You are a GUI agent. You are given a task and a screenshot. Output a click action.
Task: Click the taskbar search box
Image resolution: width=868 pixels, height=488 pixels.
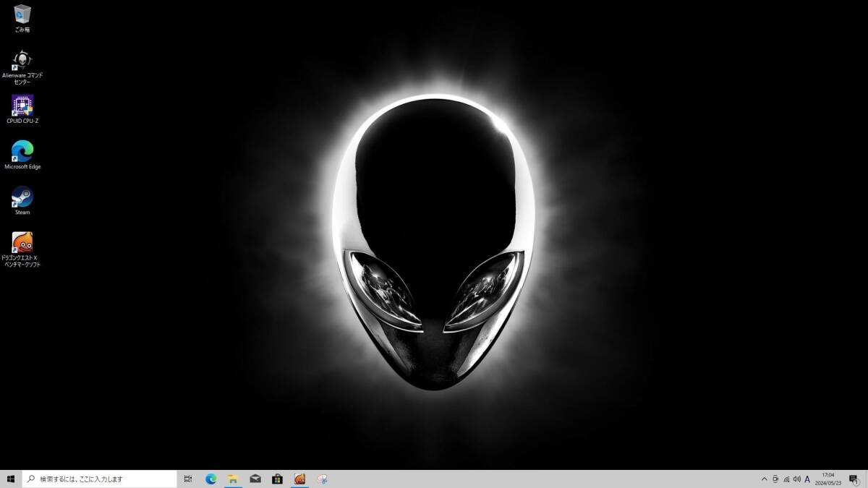point(99,479)
